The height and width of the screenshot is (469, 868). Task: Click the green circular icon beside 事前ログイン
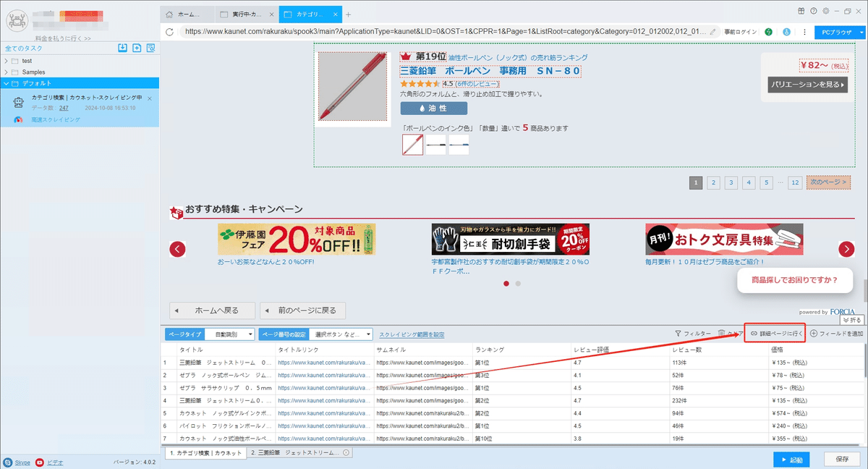pyautogui.click(x=768, y=32)
